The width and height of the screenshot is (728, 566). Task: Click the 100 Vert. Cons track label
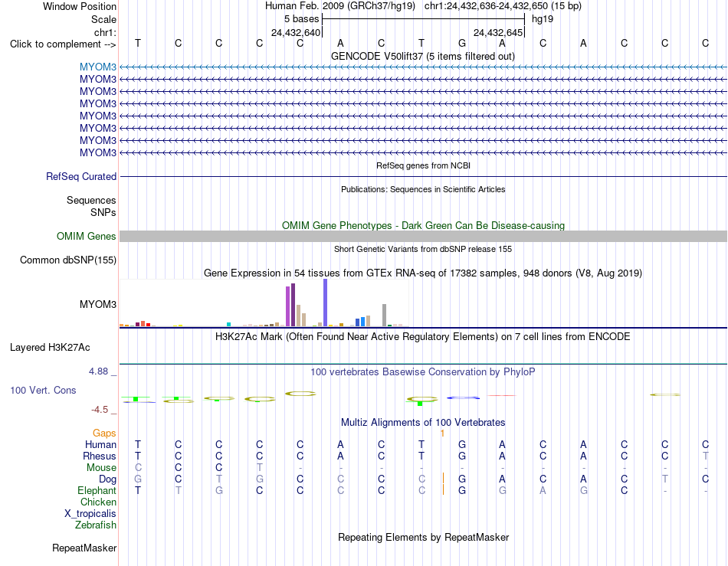pyautogui.click(x=43, y=391)
